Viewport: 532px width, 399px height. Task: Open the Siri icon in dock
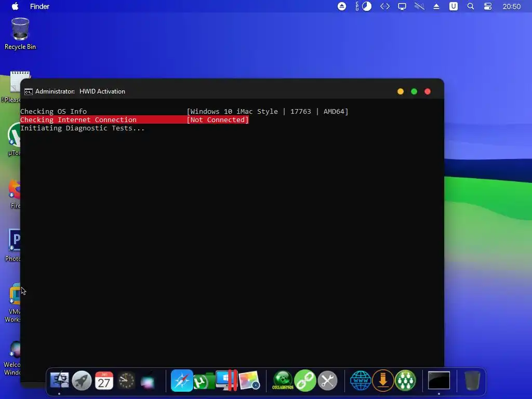[148, 381]
